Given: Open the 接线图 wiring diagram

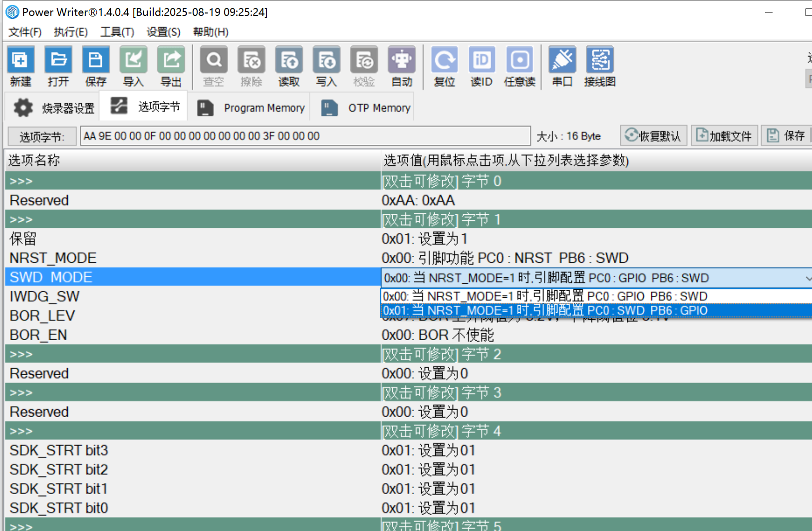Looking at the screenshot, I should [600, 66].
